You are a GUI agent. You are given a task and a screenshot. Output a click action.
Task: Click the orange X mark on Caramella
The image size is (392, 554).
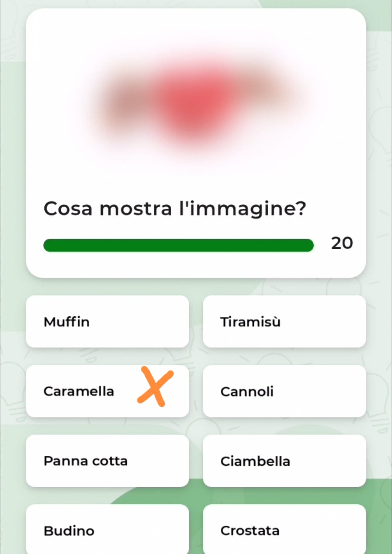(x=155, y=386)
